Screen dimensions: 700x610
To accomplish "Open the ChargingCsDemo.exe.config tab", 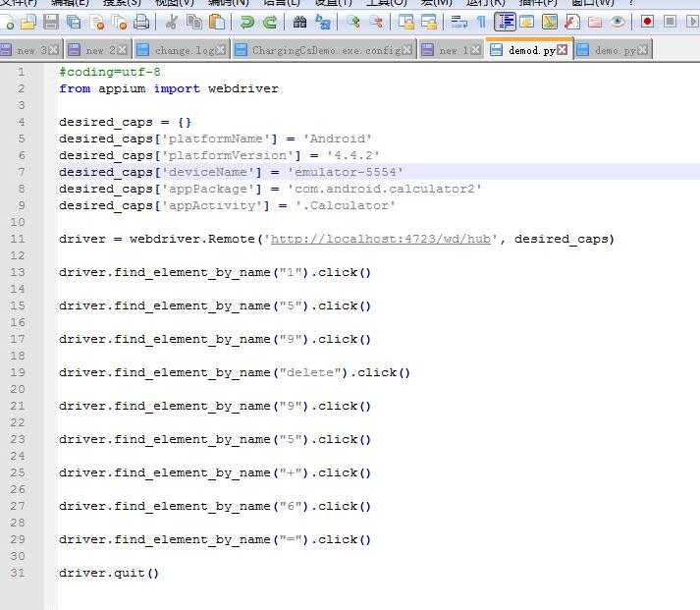I will [x=324, y=50].
